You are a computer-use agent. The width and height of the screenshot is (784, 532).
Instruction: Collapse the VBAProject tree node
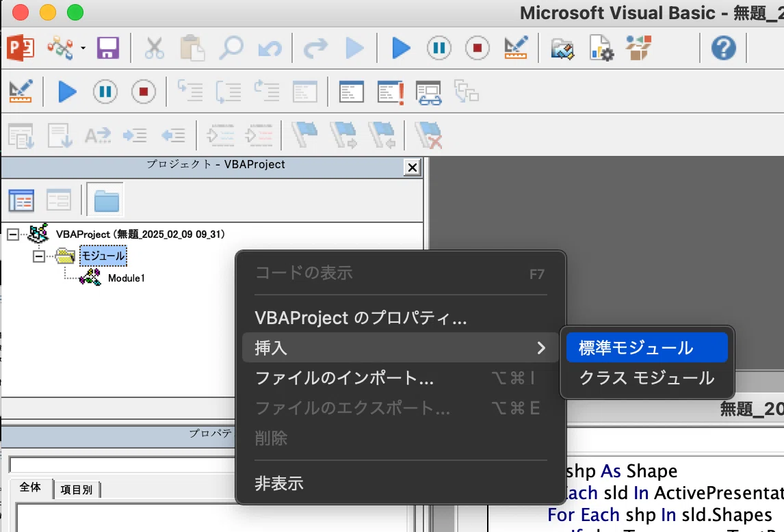[x=13, y=234]
